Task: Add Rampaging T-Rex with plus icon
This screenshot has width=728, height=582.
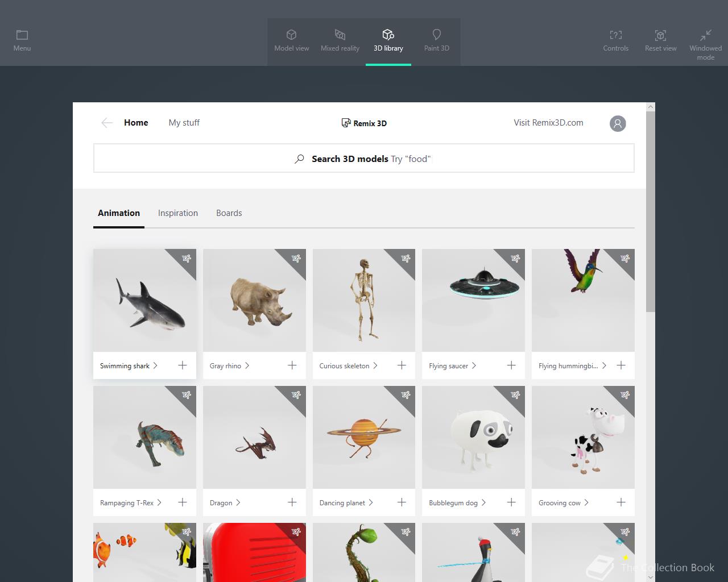Action: click(x=183, y=502)
